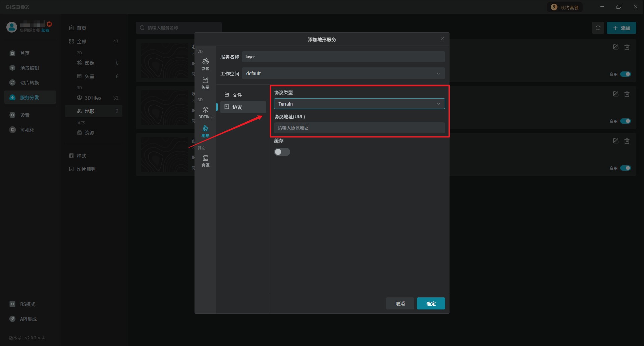Disable the third service 启用 switch
This screenshot has height=346, width=644.
pyautogui.click(x=625, y=168)
